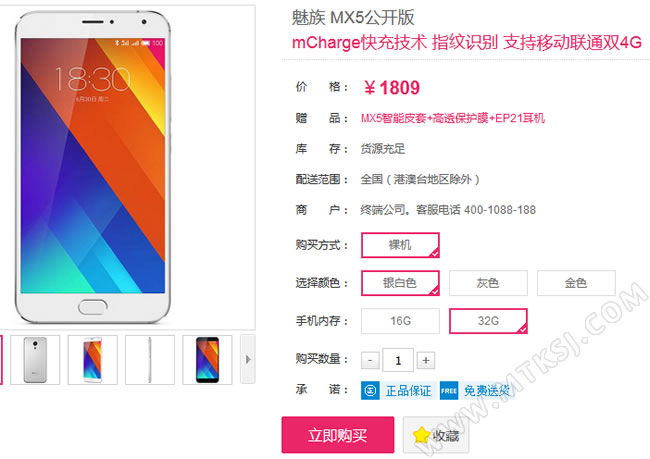This screenshot has width=650, height=459.
Task: Decrease purchase quantity with minus button
Action: click(370, 360)
